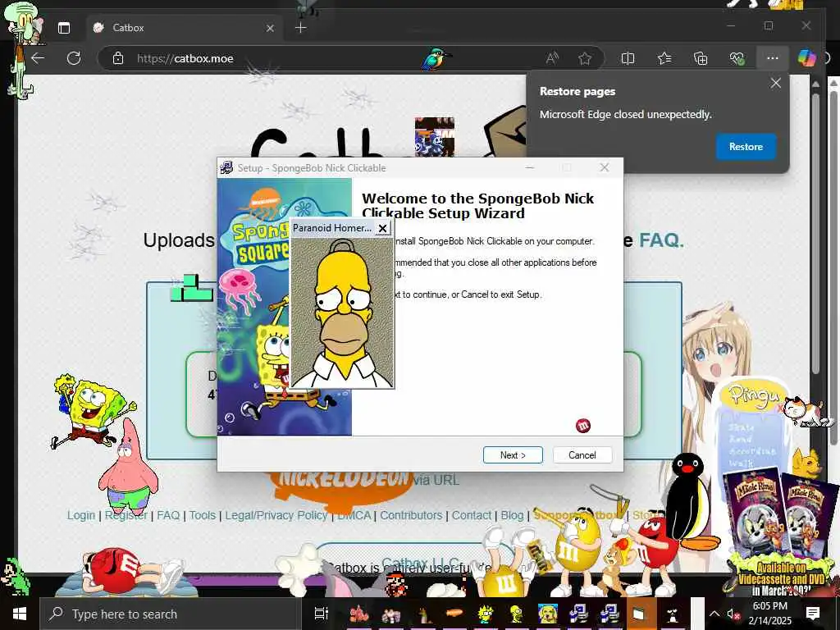Open the Contributors link
The height and width of the screenshot is (630, 840).
click(x=411, y=515)
